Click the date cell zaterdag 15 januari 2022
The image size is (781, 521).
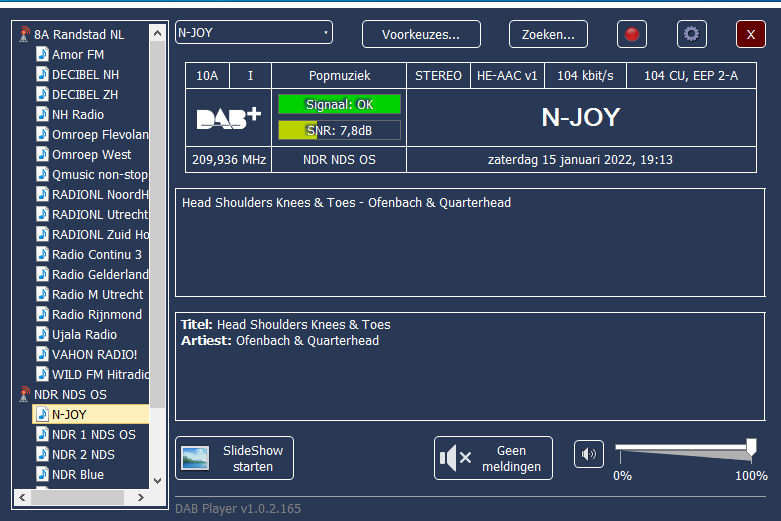(581, 160)
